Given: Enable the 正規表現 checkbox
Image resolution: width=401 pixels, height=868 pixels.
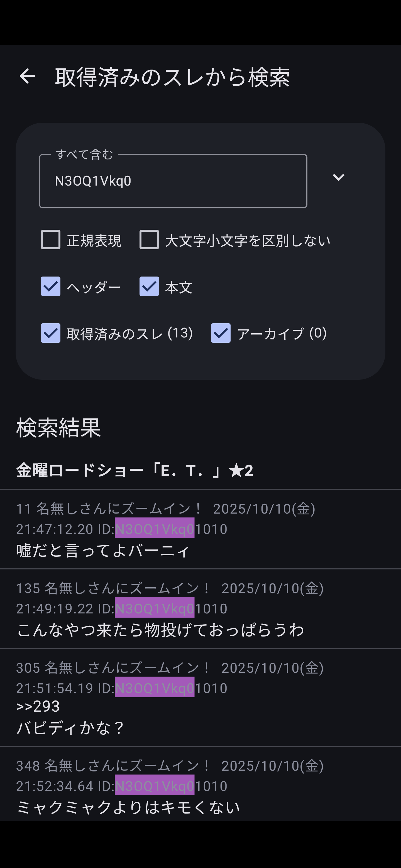Looking at the screenshot, I should 51,240.
